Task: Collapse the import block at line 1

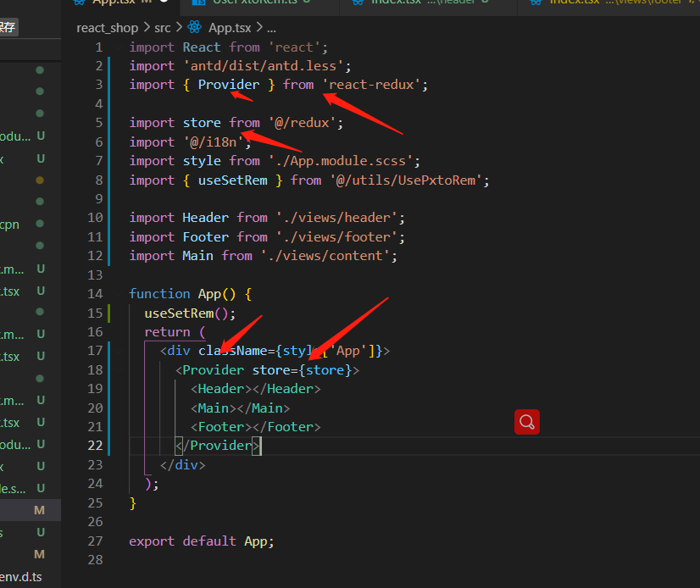Action: [118, 47]
